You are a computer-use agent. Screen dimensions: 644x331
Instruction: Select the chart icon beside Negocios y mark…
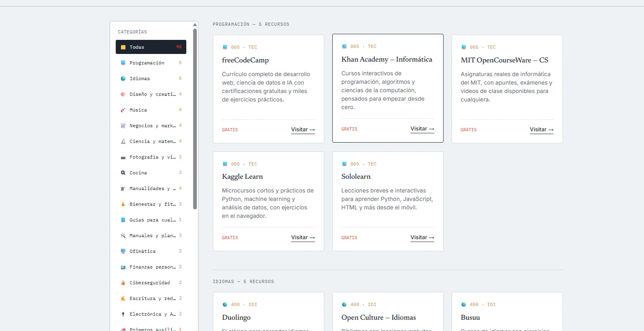[x=123, y=126]
